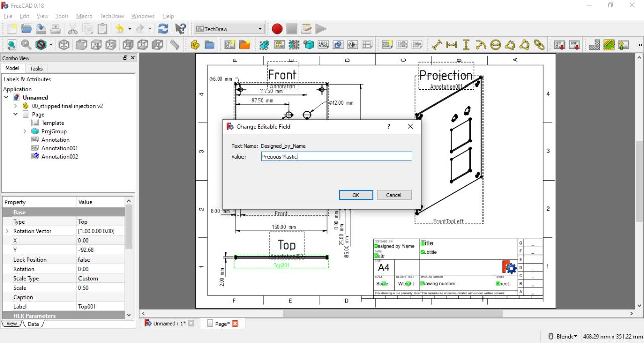This screenshot has width=644, height=343.
Task: Add length dimension tool
Action: (x=437, y=45)
